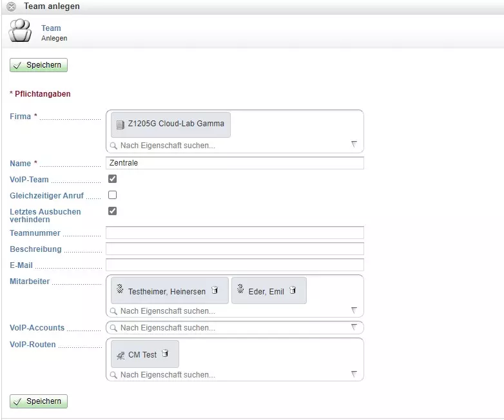
Task: Click the bottom Speichern button
Action: tap(39, 401)
